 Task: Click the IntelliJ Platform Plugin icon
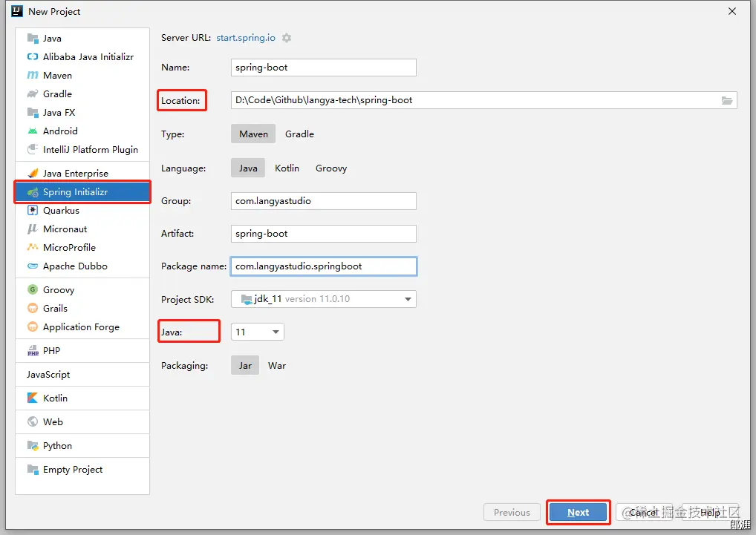(x=32, y=149)
